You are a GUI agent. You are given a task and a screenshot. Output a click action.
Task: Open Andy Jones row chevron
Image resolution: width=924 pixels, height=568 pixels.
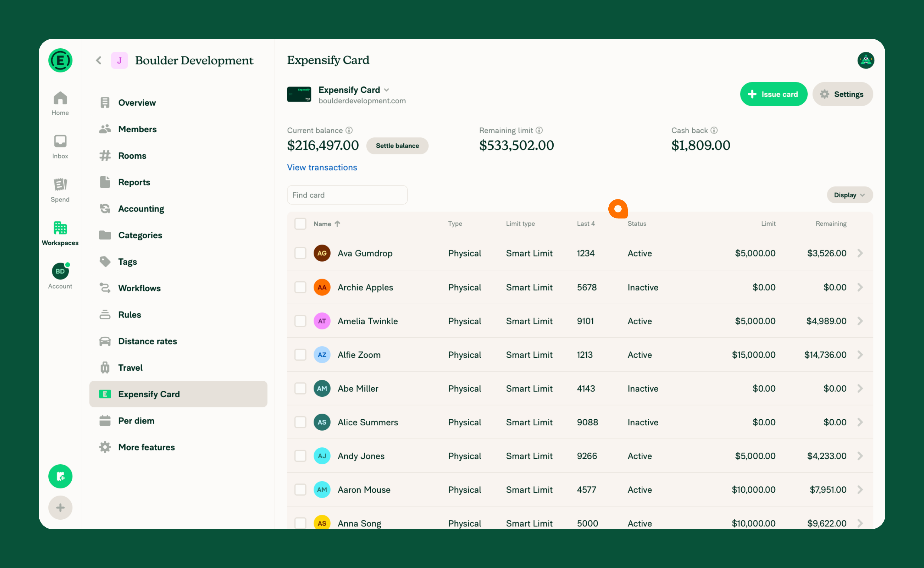point(860,456)
